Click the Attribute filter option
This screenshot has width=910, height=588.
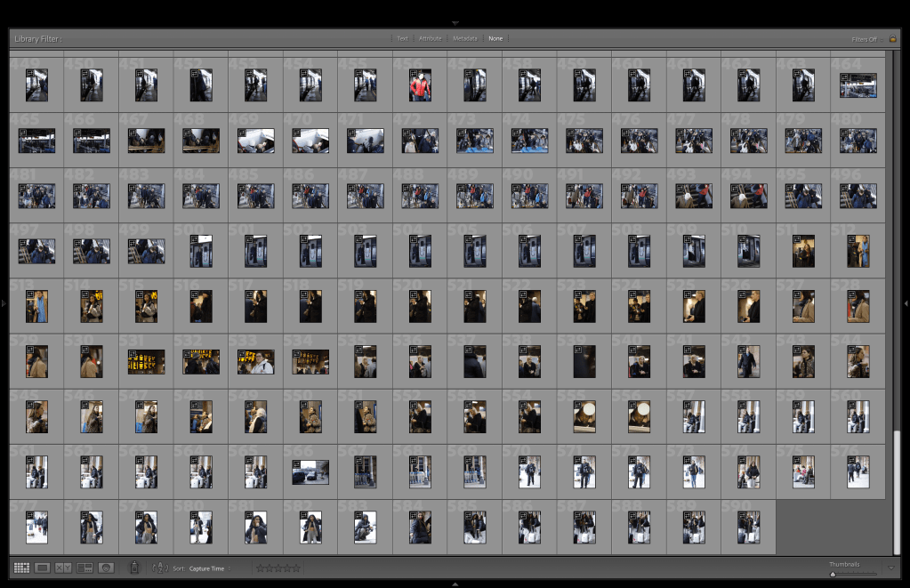[x=431, y=39]
